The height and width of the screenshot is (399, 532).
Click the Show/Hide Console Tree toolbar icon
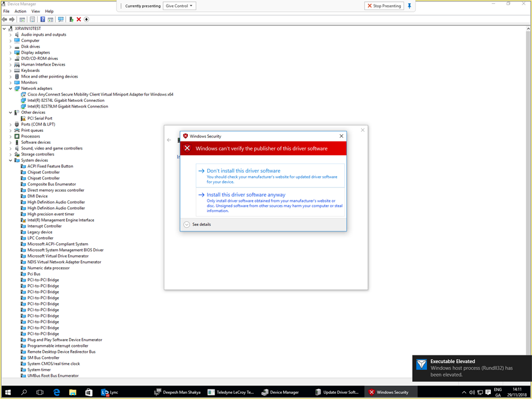coord(22,19)
